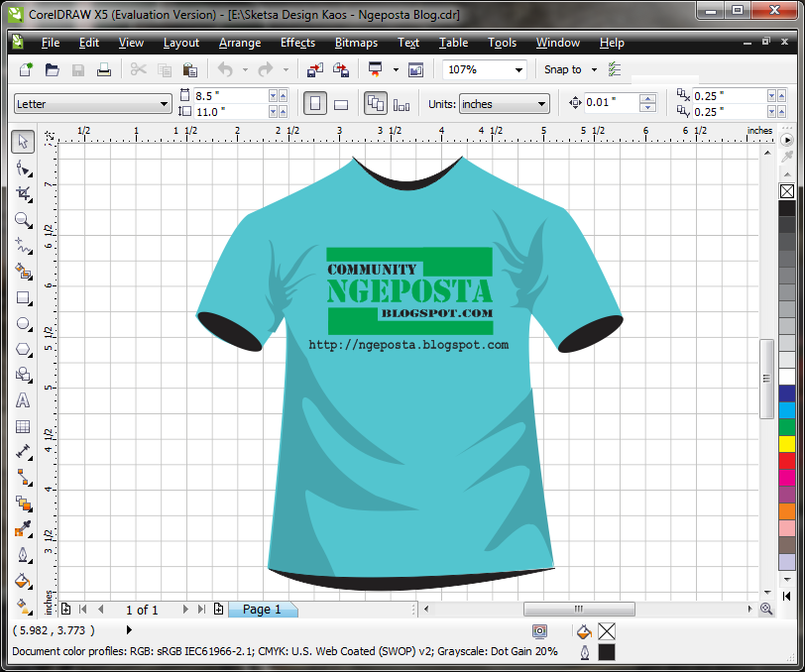Expand the Snap to dropdown
The height and width of the screenshot is (672, 805).
click(x=594, y=69)
